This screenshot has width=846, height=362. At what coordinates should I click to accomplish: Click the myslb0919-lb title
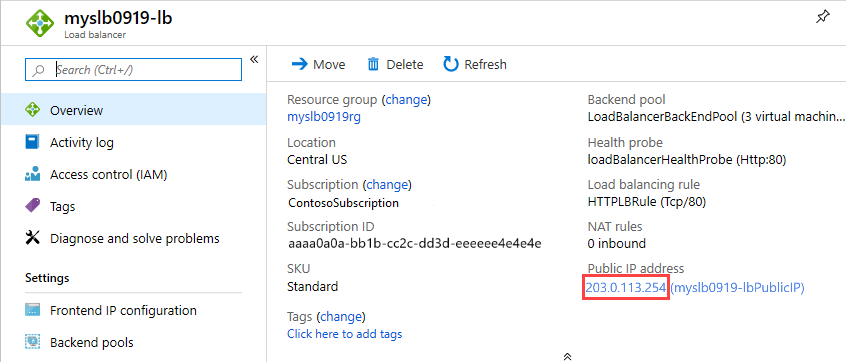[x=118, y=18]
